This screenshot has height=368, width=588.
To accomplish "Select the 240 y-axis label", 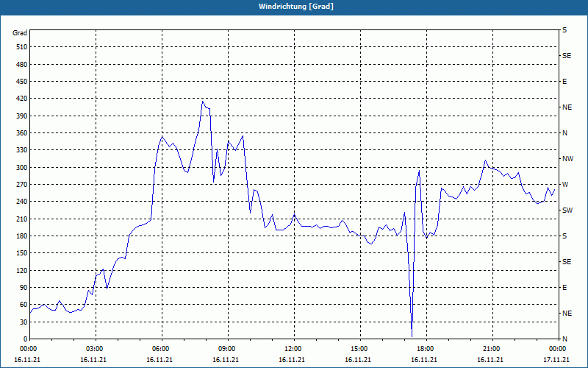I will pos(21,202).
